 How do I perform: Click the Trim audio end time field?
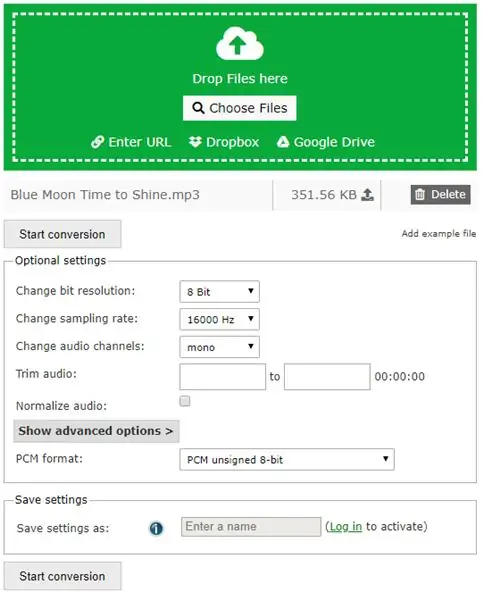click(327, 377)
